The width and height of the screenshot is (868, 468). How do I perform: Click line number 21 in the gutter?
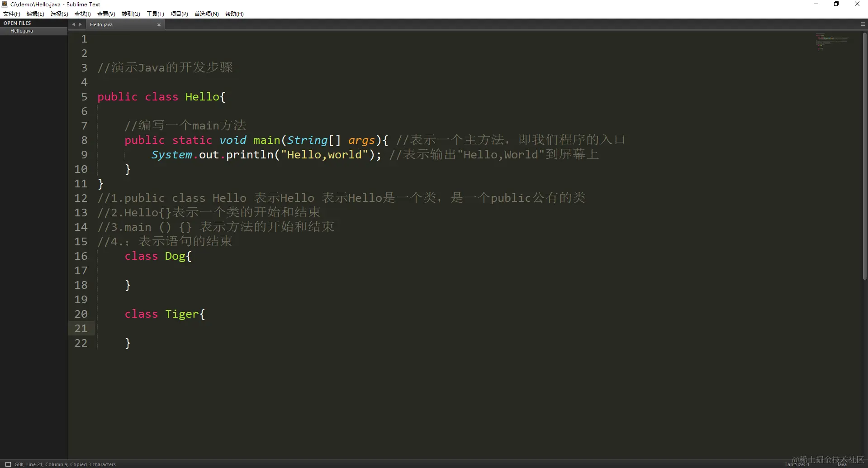tap(81, 328)
